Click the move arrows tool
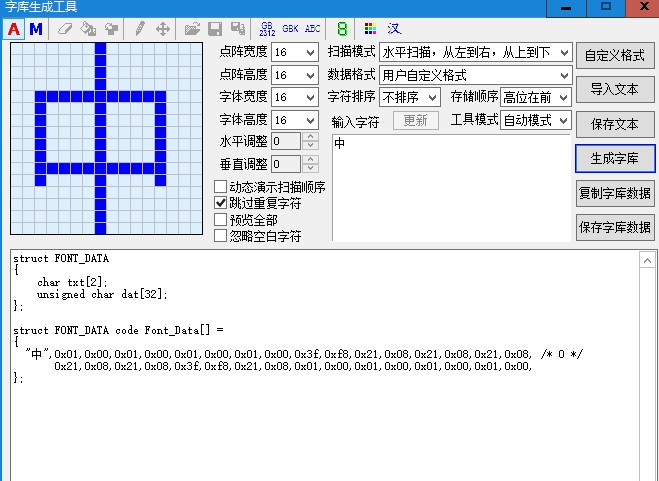Screen dimensions: 659x481 coord(163,29)
